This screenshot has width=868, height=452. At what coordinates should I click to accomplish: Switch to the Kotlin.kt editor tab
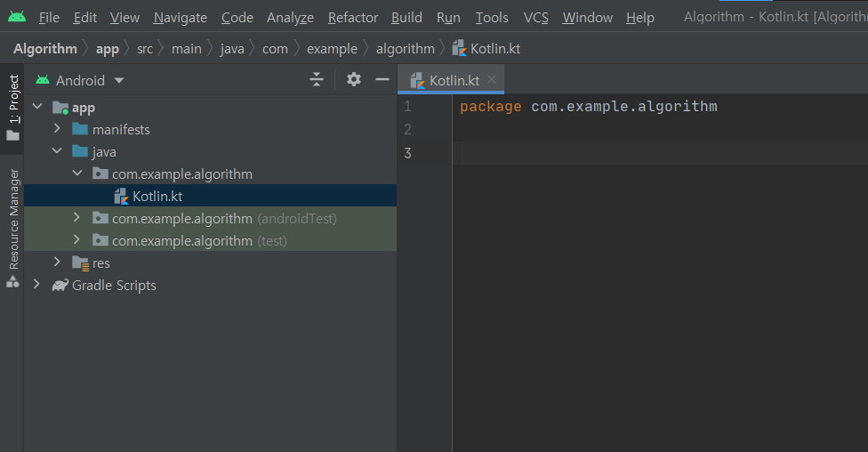pyautogui.click(x=451, y=80)
